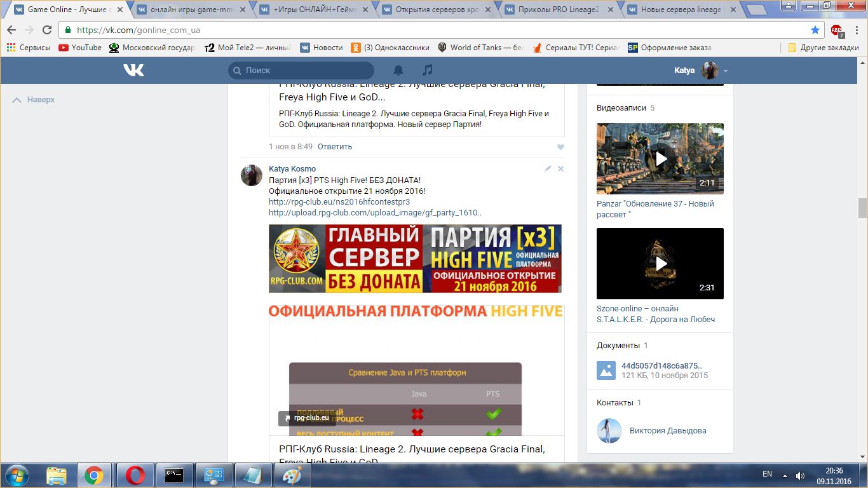Open the document 44d5057d148c6a875..

[661, 365]
